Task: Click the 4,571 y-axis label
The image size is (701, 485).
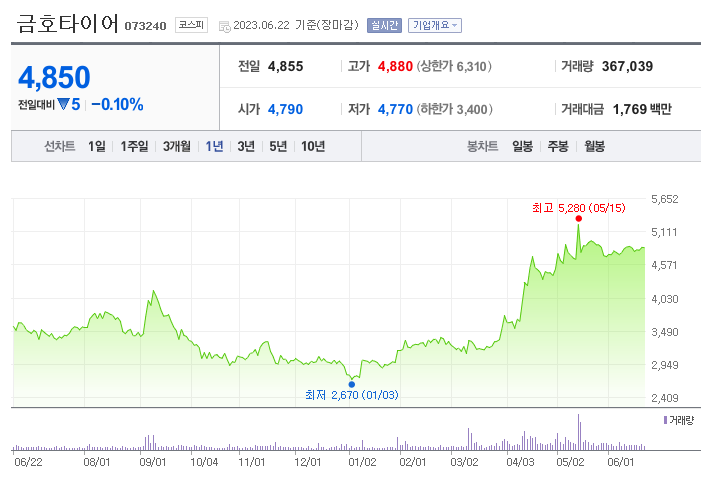Action: pos(664,266)
